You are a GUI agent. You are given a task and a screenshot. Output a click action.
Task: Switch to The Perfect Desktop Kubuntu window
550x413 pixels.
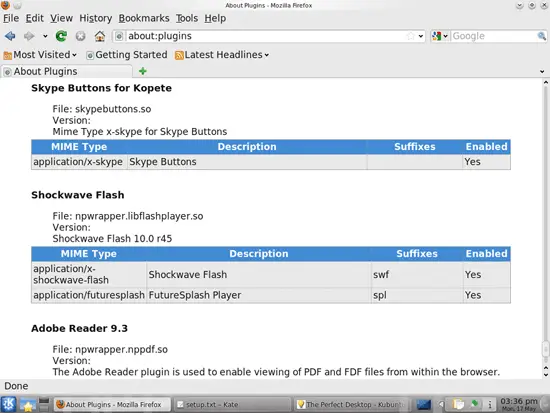point(351,405)
